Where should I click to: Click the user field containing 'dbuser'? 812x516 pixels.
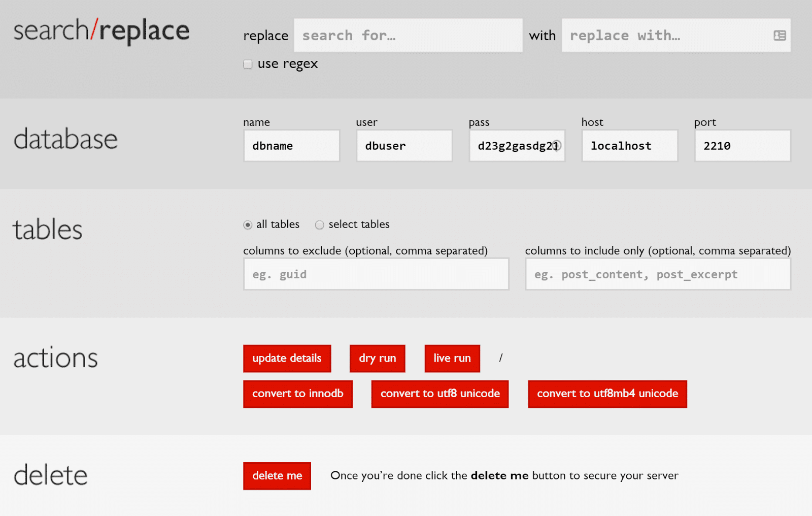(x=404, y=146)
